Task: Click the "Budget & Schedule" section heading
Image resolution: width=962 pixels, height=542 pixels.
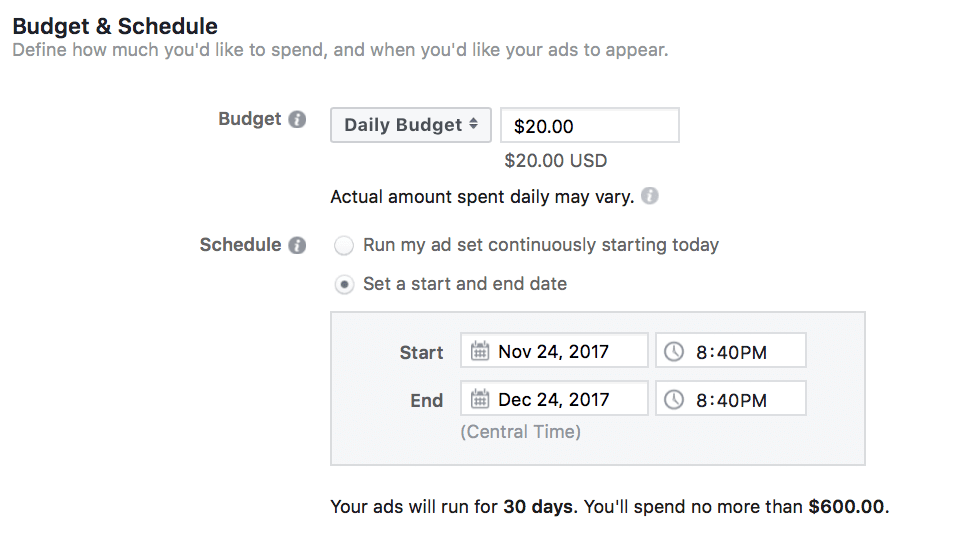Action: click(x=115, y=26)
